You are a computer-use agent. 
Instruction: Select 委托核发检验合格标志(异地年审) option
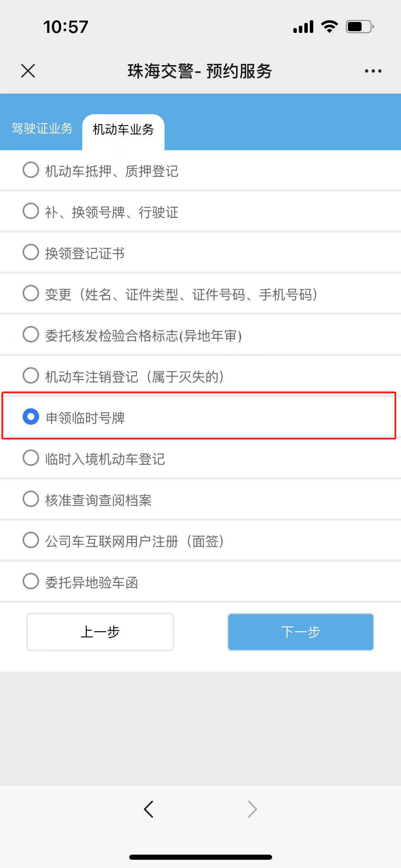(31, 335)
